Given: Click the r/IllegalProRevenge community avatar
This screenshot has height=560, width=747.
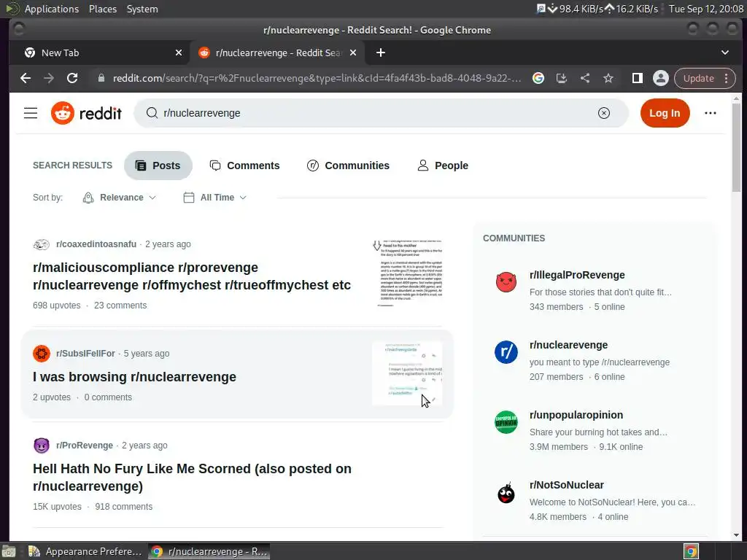Looking at the screenshot, I should 506,282.
